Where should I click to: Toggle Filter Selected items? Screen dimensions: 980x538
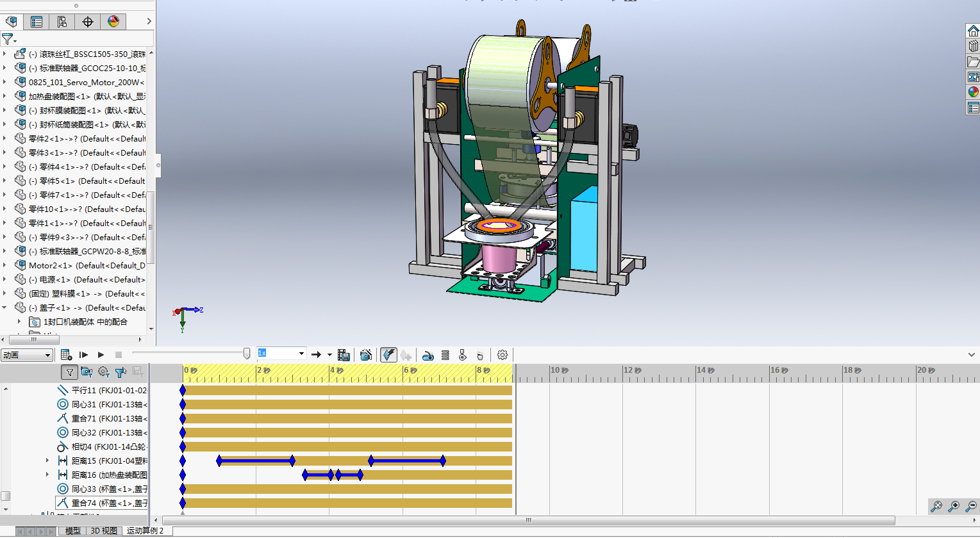click(120, 371)
